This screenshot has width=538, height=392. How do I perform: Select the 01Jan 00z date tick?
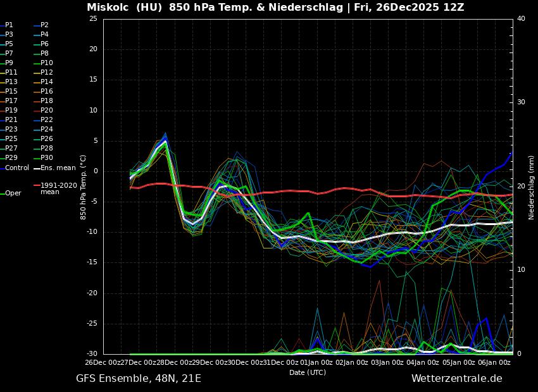point(316,362)
